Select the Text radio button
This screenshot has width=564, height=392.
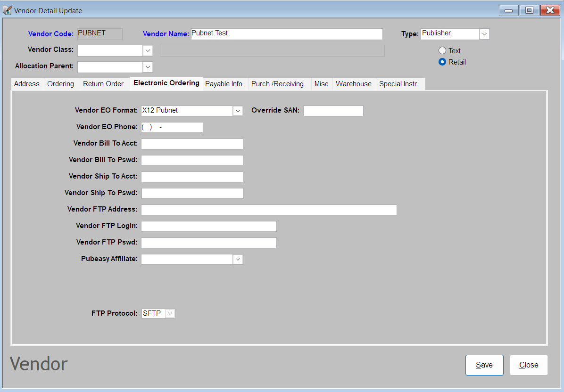click(442, 50)
